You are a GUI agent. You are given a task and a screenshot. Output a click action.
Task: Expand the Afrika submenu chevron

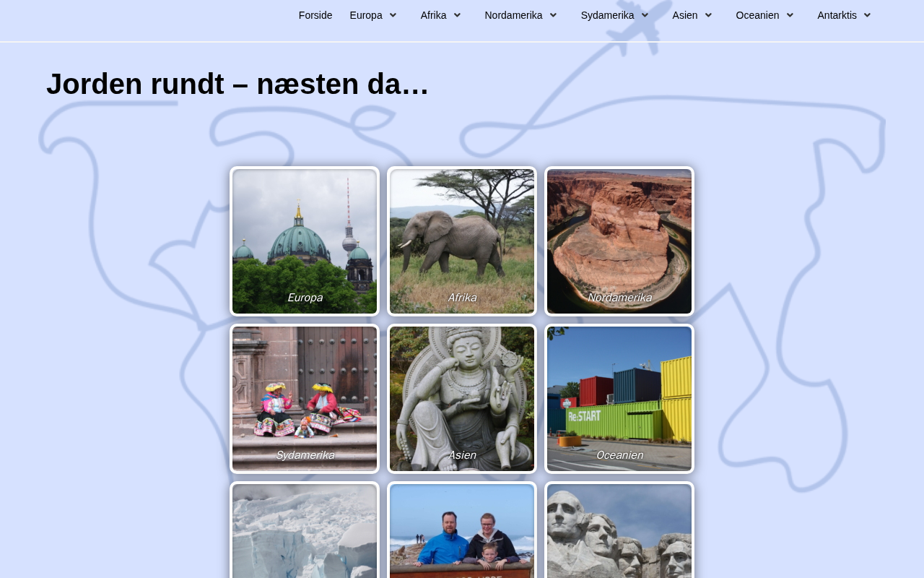tap(457, 15)
